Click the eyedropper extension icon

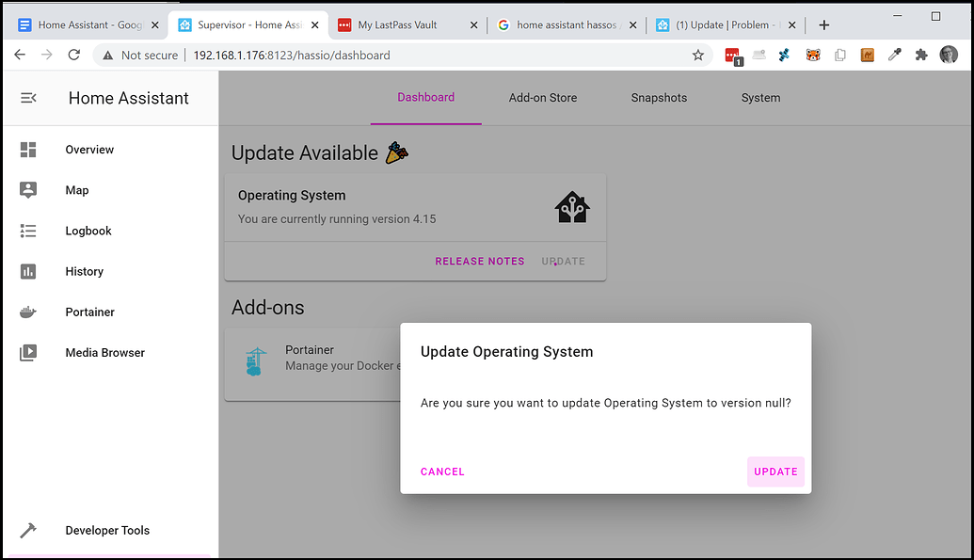click(x=895, y=56)
